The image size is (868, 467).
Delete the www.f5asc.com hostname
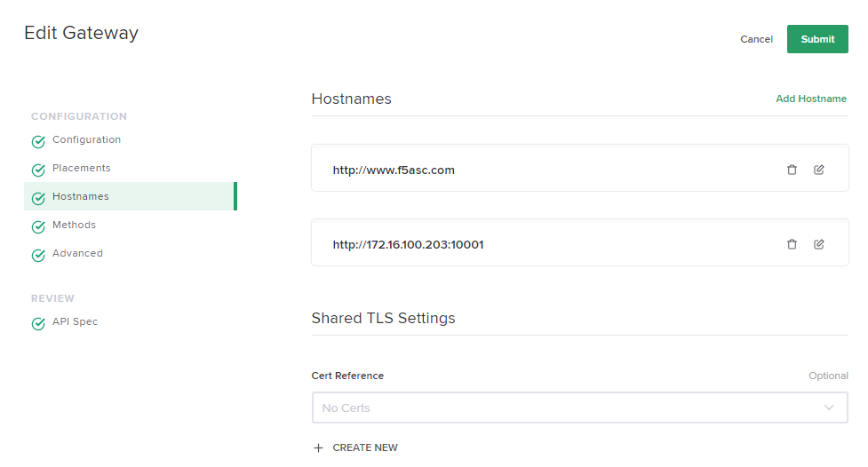[x=792, y=170]
